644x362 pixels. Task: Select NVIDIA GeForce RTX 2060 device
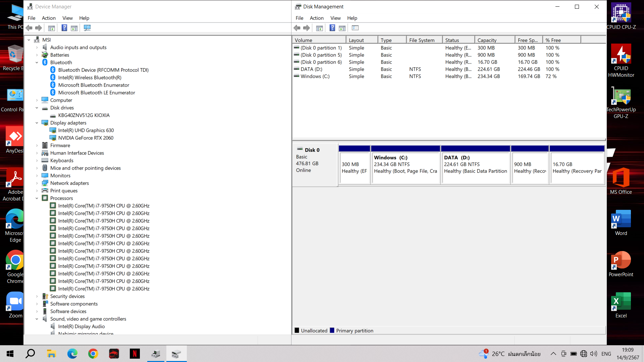tap(86, 138)
